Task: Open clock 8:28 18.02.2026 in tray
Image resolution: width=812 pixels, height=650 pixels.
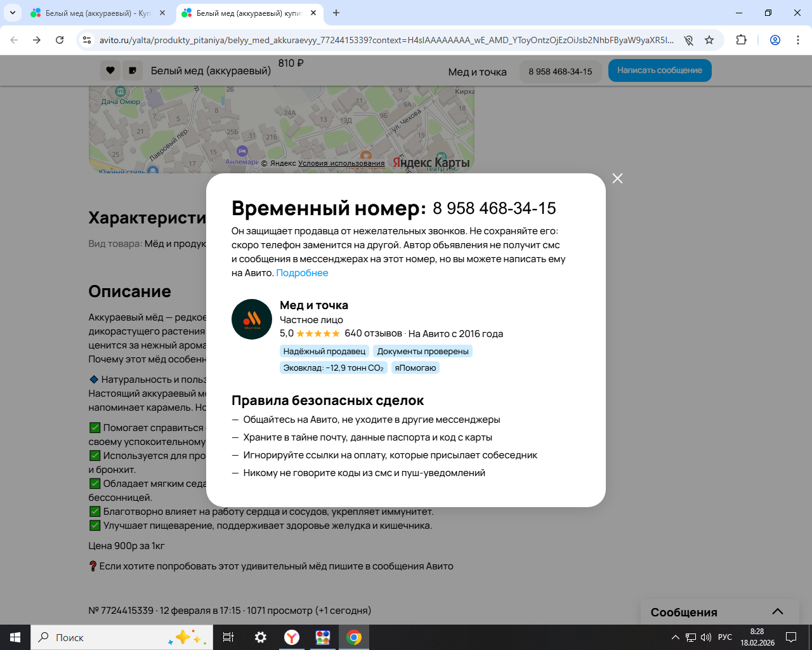Action: [x=757, y=637]
